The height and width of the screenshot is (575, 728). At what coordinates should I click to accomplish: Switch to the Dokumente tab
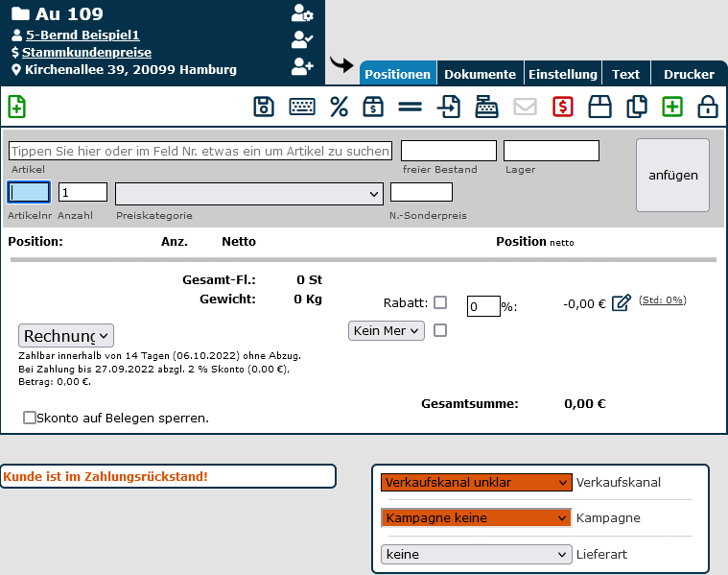click(x=480, y=74)
